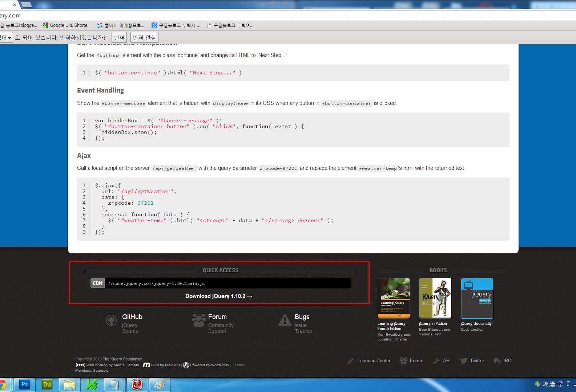576x392 pixels.
Task: Click footer Forum people icon
Action: pos(403,360)
